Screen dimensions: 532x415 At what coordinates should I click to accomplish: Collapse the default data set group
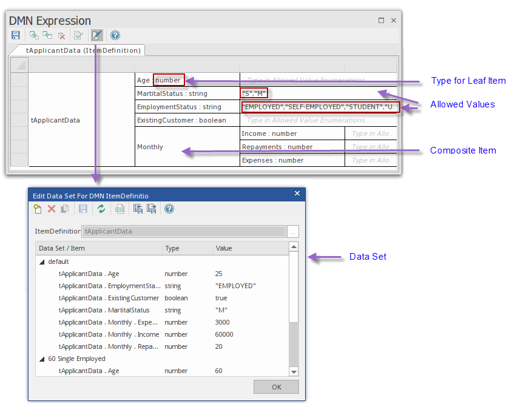tap(41, 261)
